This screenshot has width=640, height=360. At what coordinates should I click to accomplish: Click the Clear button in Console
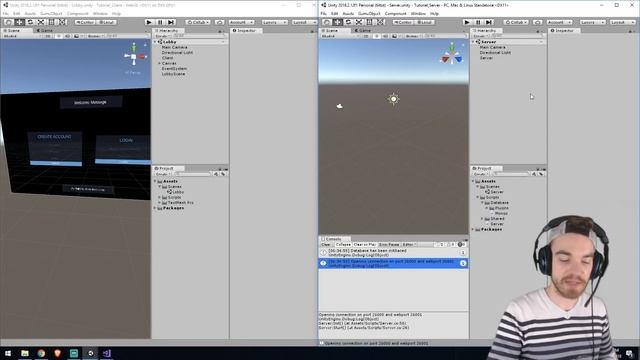coord(327,244)
